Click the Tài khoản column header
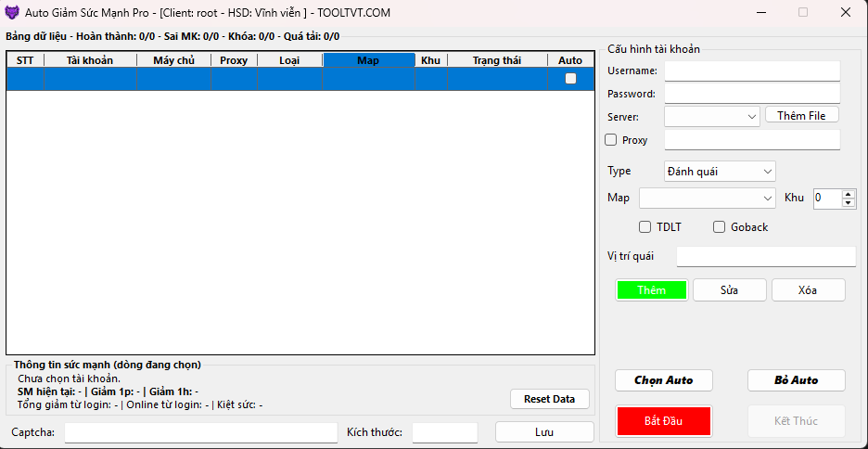 [90, 60]
